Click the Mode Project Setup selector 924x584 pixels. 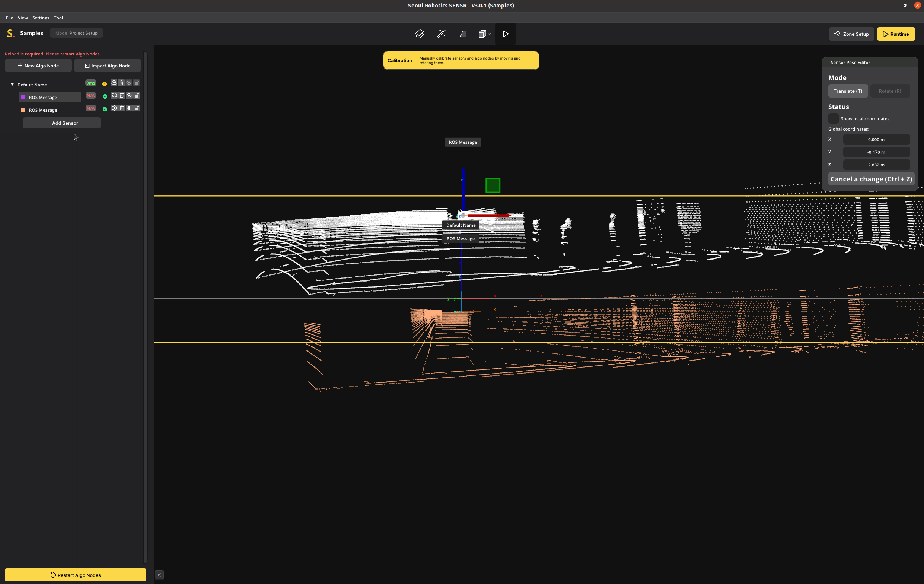76,33
